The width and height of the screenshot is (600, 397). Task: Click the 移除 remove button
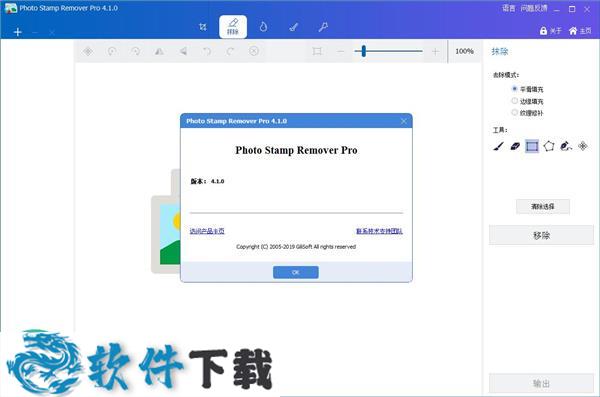click(541, 235)
